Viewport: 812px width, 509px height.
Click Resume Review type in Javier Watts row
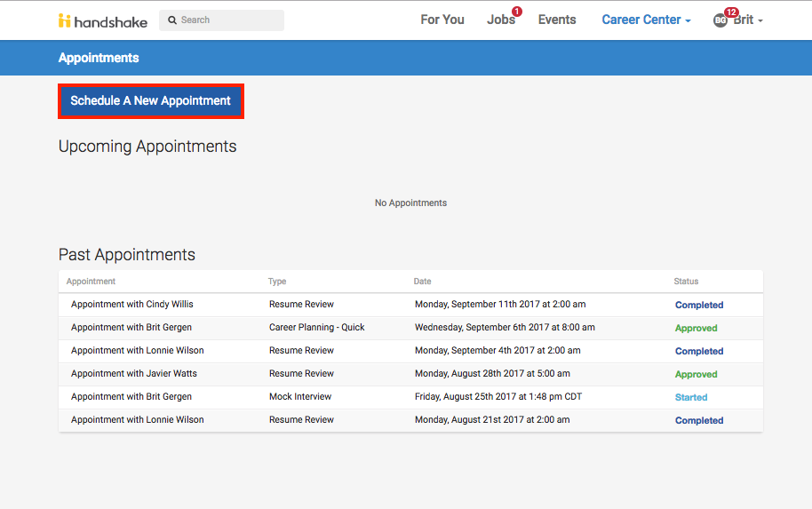(x=301, y=373)
